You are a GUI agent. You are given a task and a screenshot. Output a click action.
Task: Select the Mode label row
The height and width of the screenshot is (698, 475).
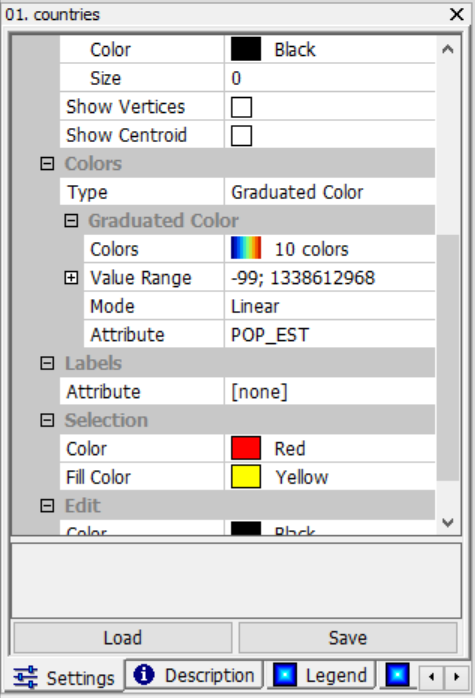[x=154, y=306]
